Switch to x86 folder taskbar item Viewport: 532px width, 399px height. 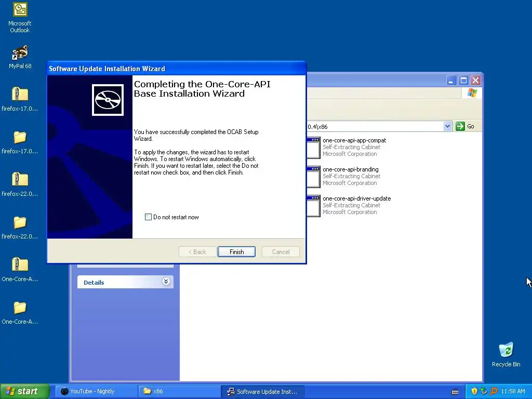point(179,391)
